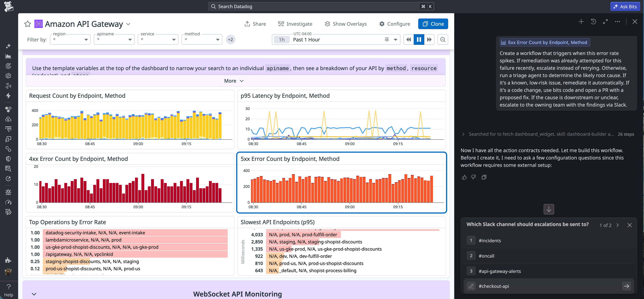Open the gauge speedometer sidebar icon

[x=8, y=202]
